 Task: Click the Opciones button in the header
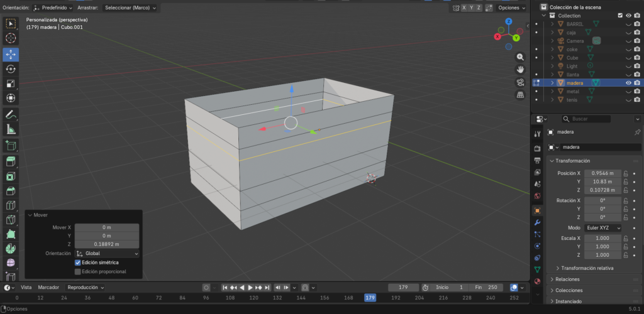[511, 8]
